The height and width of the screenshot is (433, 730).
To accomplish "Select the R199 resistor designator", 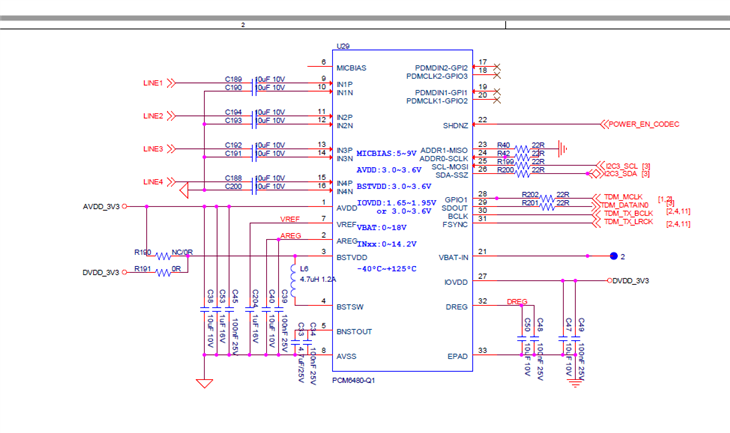I will click(505, 162).
